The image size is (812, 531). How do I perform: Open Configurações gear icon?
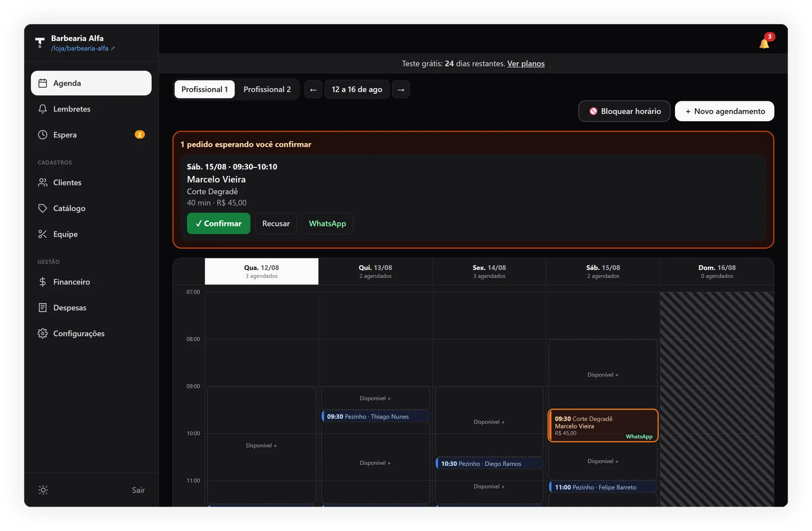click(x=43, y=333)
